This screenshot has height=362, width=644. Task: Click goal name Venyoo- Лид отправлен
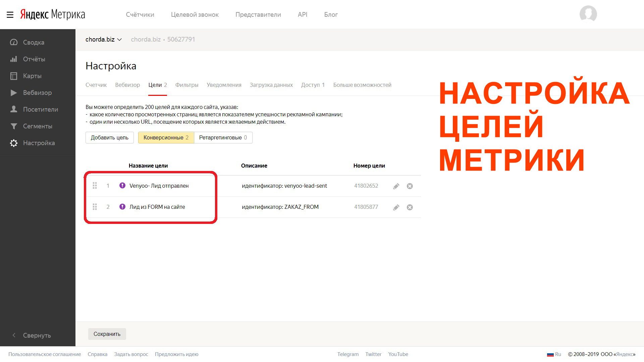click(159, 186)
